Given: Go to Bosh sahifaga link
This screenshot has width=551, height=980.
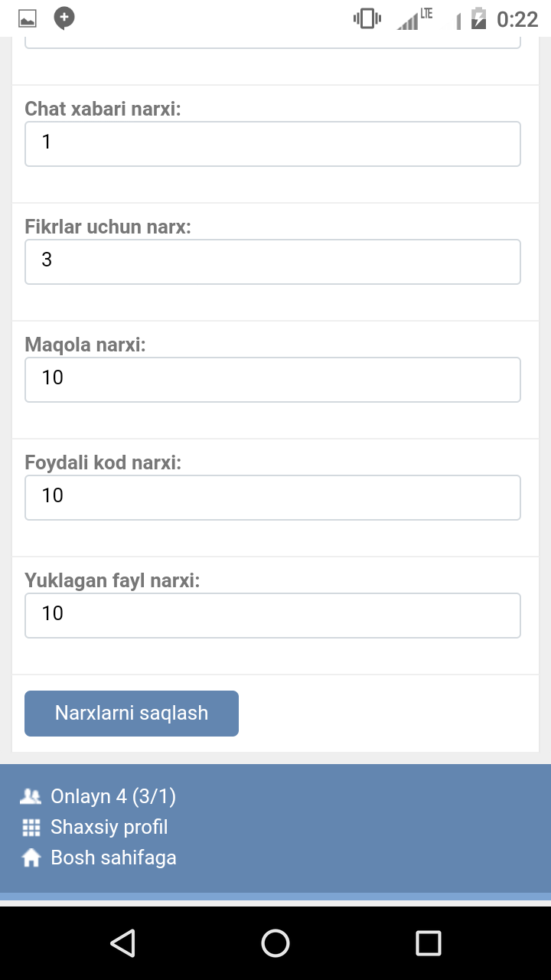Looking at the screenshot, I should pos(113,858).
